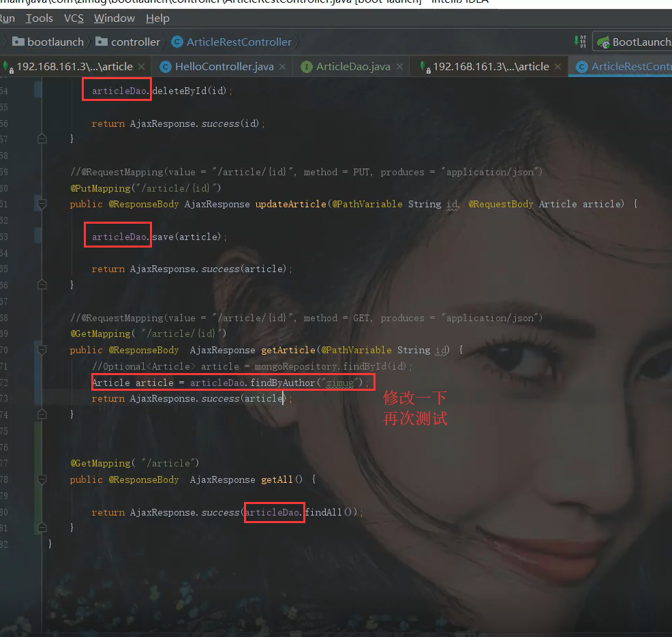672x637 pixels.
Task: Open the Tools menu
Action: pos(40,18)
